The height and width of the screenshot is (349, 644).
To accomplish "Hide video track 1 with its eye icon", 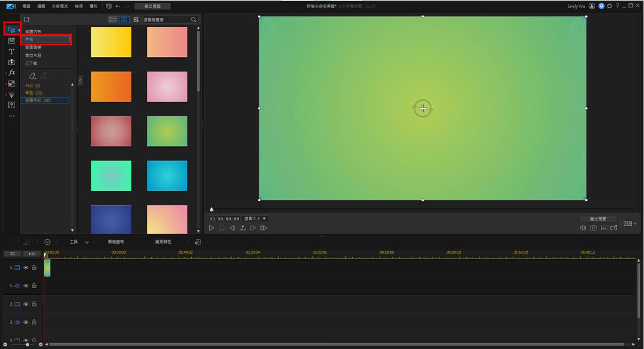I will pos(26,268).
